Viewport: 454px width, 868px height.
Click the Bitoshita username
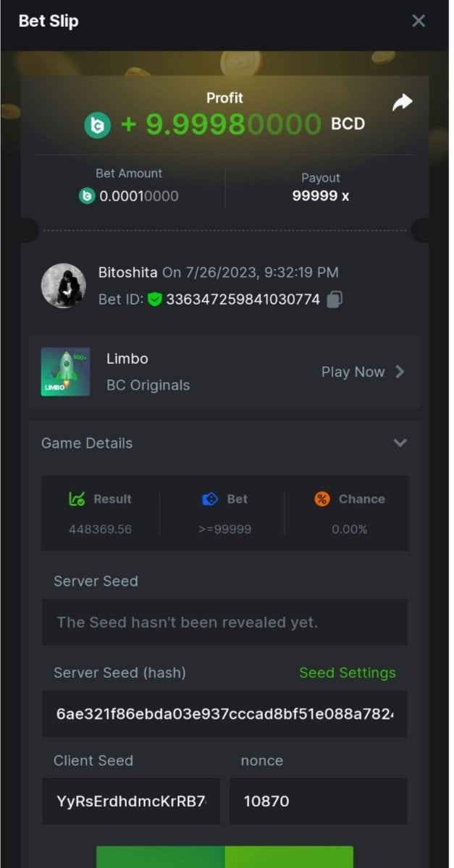(127, 273)
